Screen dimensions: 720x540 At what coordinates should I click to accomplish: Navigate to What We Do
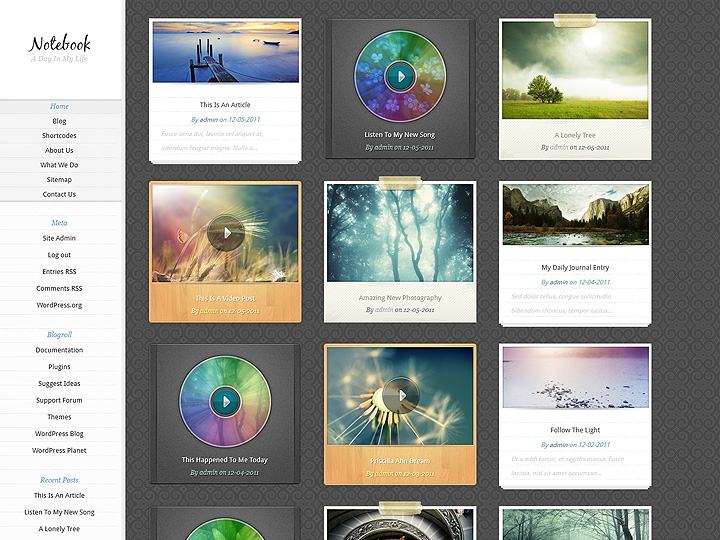(x=59, y=165)
